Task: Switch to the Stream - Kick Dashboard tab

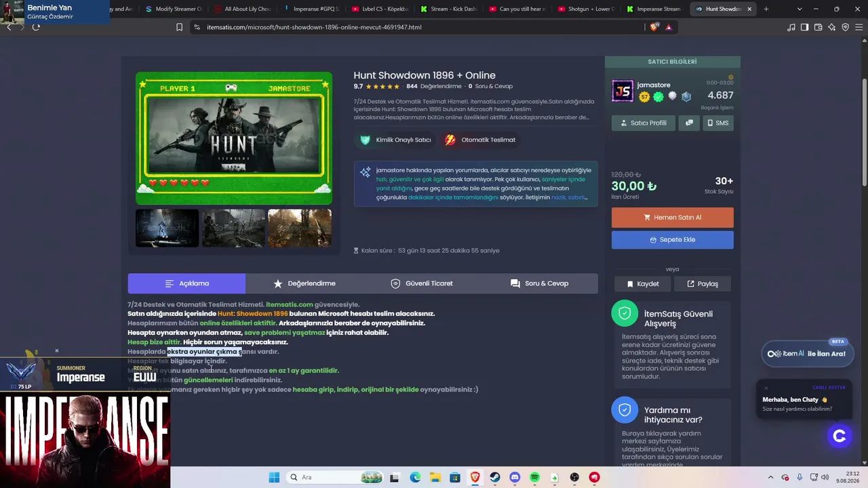Action: pyautogui.click(x=448, y=9)
